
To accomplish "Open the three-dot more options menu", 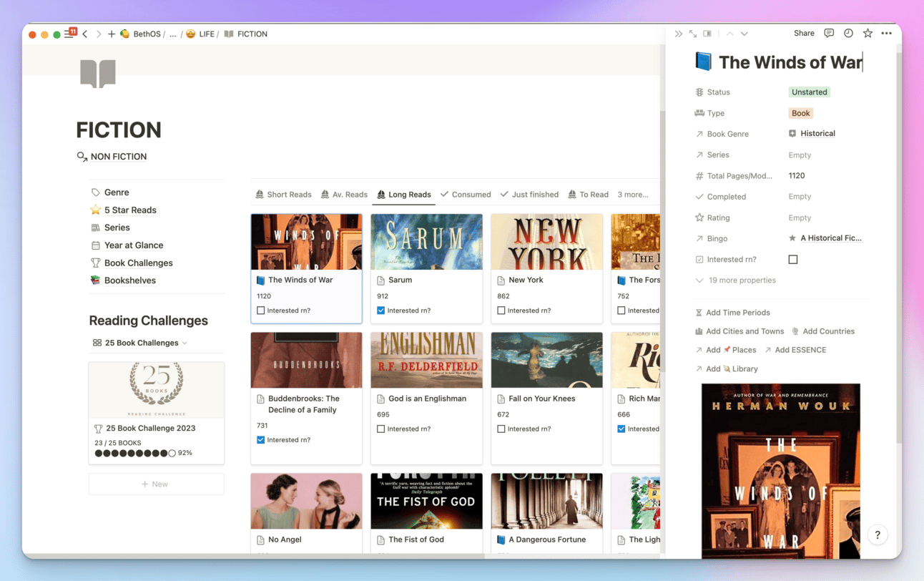I will coord(887,34).
